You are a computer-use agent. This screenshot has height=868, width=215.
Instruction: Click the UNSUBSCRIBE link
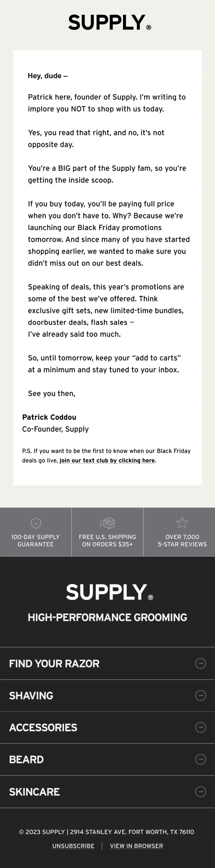pyautogui.click(x=73, y=846)
